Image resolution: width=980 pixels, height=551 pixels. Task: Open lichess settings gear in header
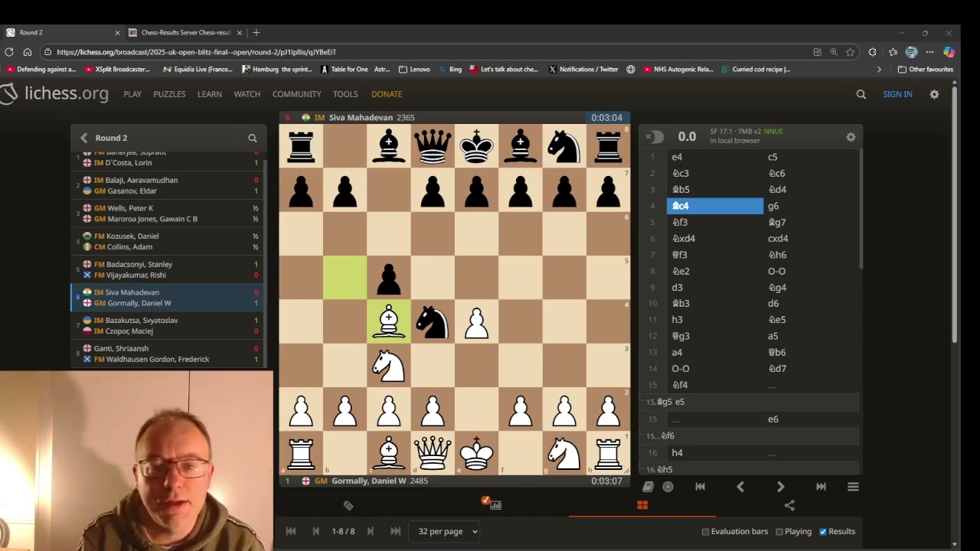coord(934,94)
